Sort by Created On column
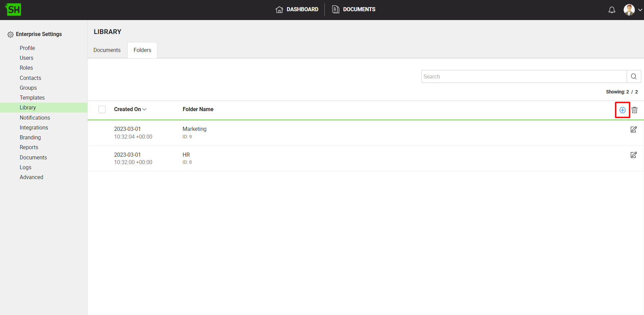 pyautogui.click(x=130, y=109)
